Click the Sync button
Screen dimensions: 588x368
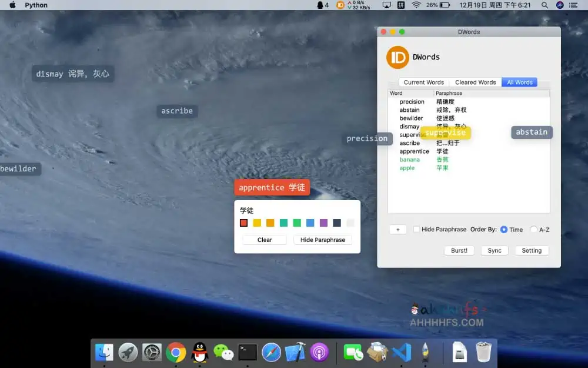(x=495, y=250)
